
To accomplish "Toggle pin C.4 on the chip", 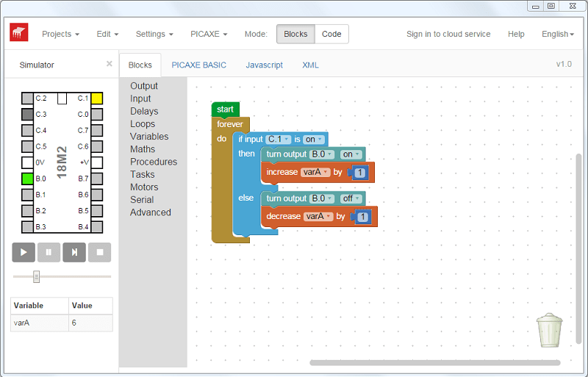I will [27, 131].
